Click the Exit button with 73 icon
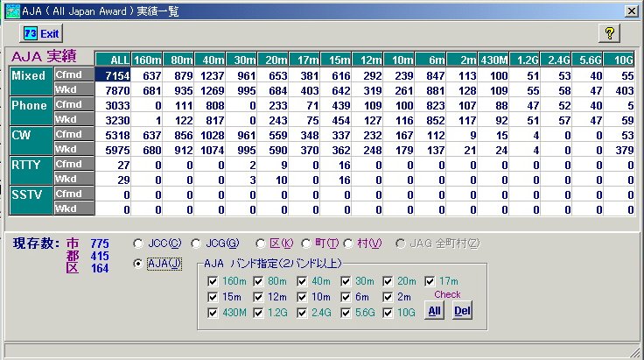Image resolution: width=644 pixels, height=360 pixels. (41, 33)
